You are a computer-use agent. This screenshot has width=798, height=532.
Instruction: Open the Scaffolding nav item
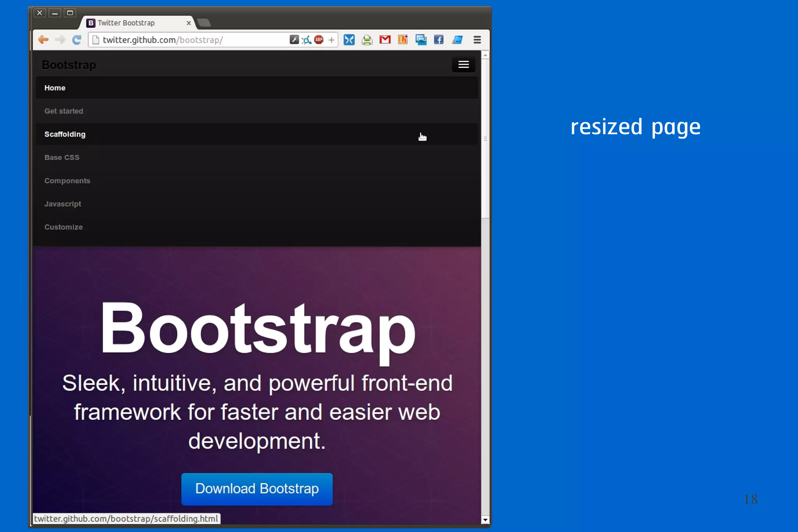[65, 134]
